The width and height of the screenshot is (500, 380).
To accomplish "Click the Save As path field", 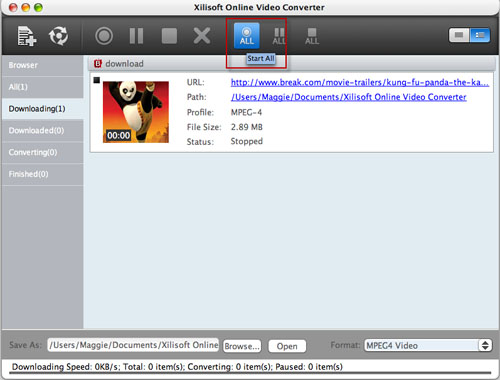I will point(133,345).
